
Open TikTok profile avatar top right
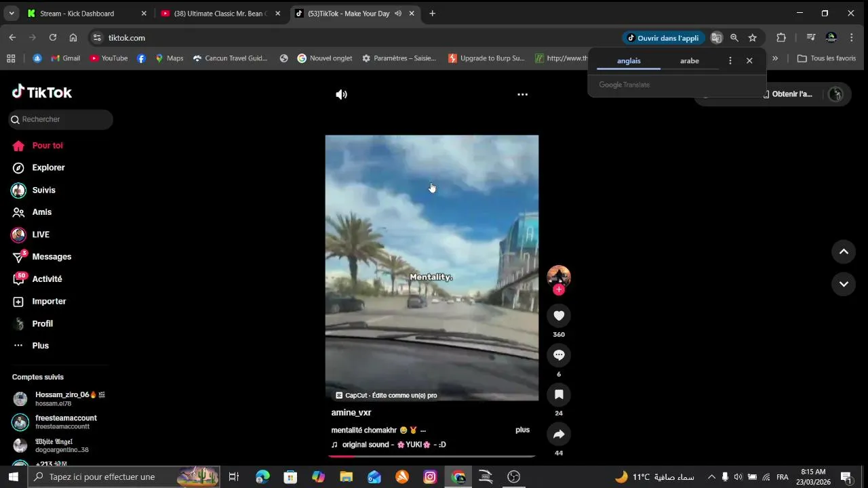[835, 94]
